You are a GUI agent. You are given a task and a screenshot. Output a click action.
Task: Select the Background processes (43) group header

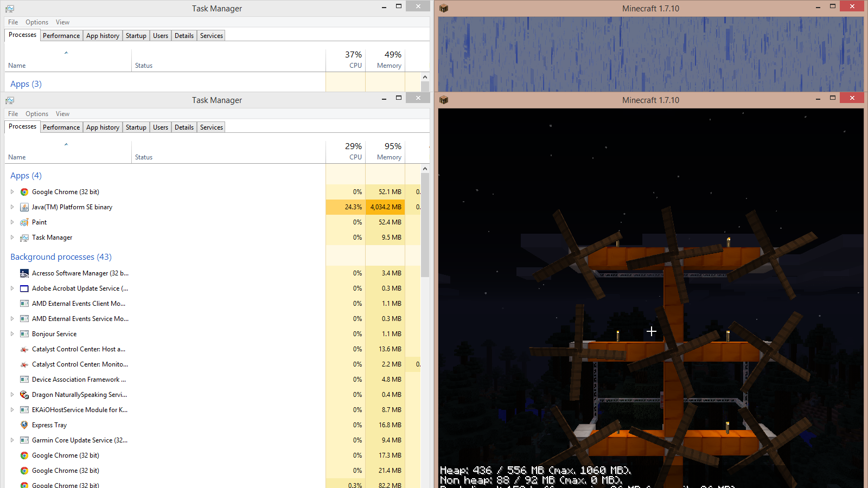point(61,257)
